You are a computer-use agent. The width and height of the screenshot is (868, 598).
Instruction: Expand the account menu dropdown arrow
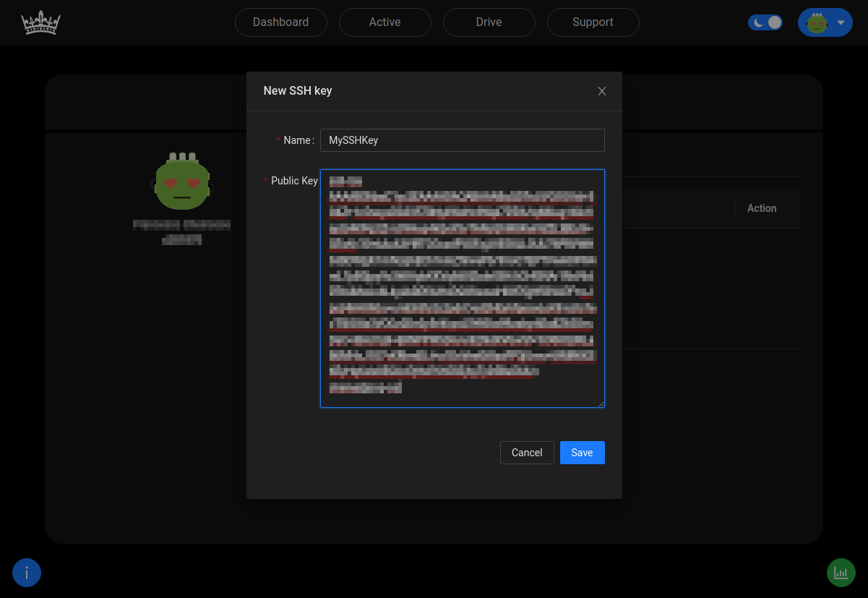coord(840,22)
